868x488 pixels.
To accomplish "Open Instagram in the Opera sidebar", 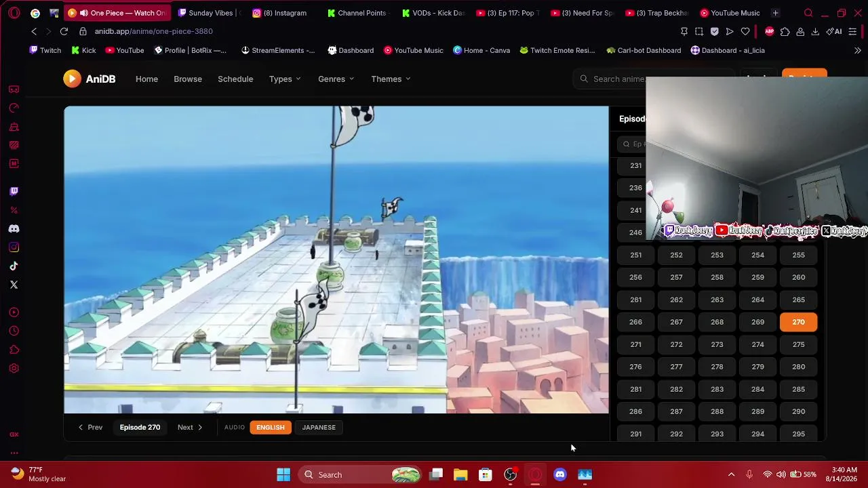I will 14,247.
